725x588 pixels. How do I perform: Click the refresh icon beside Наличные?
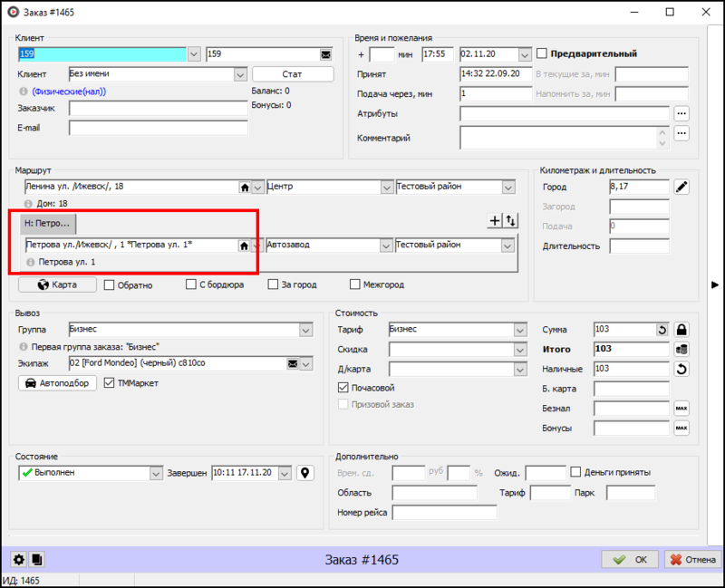[x=681, y=369]
